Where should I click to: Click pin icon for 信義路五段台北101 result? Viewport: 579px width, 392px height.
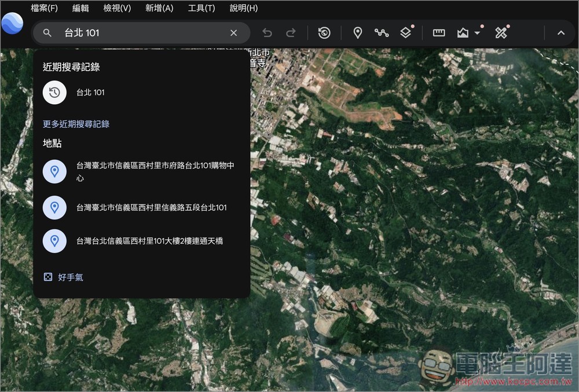pos(54,207)
